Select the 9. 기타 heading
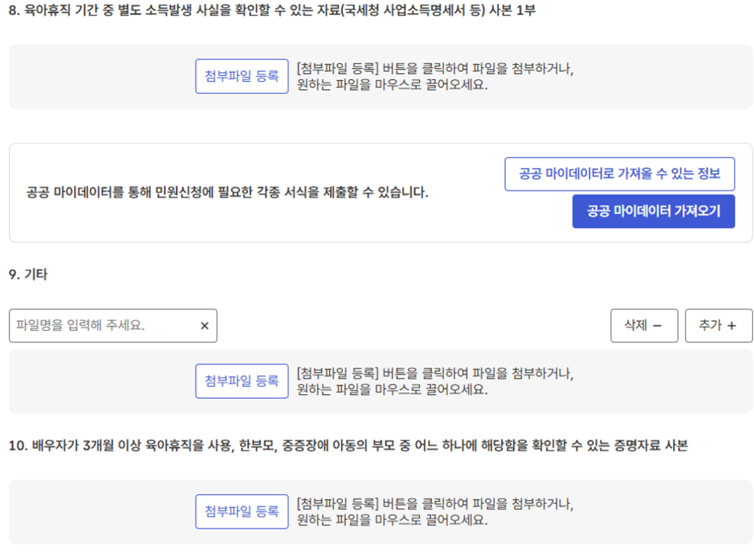The height and width of the screenshot is (560, 754). click(x=28, y=274)
